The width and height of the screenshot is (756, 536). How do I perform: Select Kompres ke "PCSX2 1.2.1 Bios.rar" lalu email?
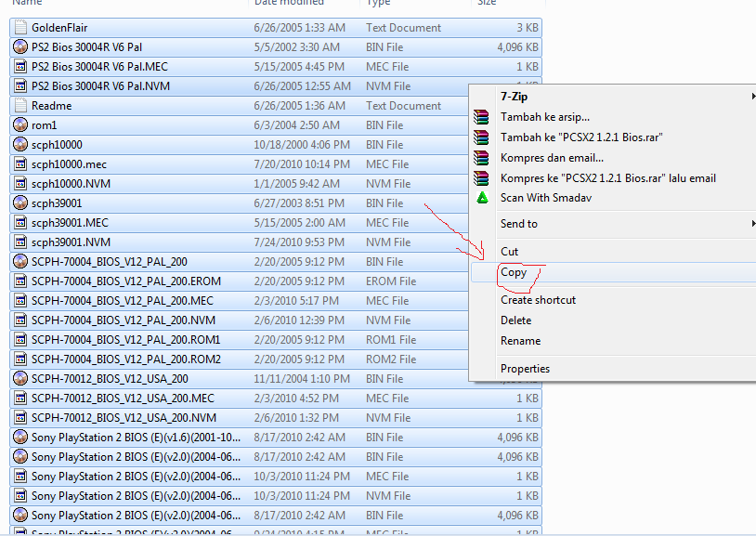(608, 178)
